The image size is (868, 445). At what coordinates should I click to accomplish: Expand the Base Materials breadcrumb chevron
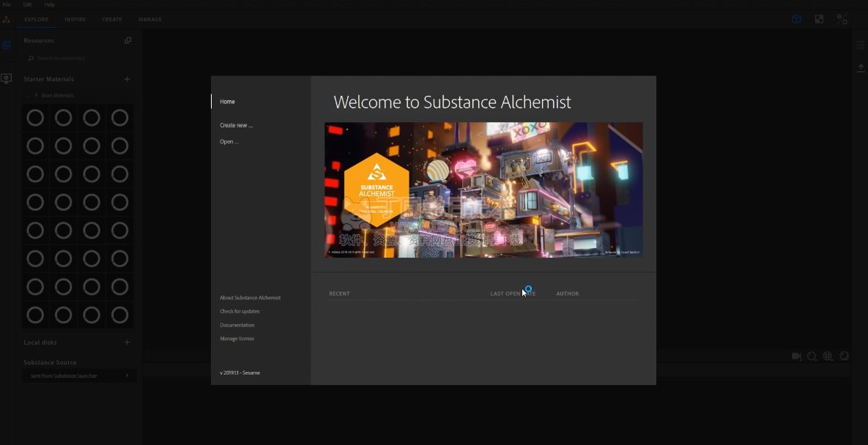coord(37,95)
